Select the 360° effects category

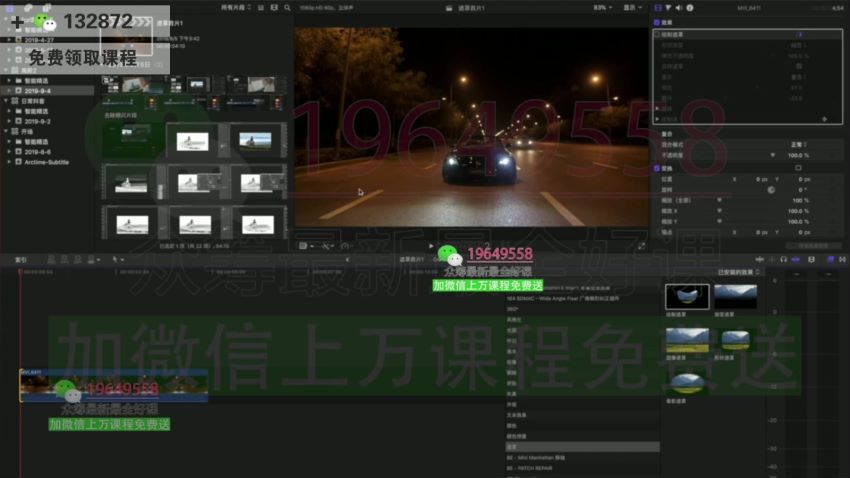[582, 309]
